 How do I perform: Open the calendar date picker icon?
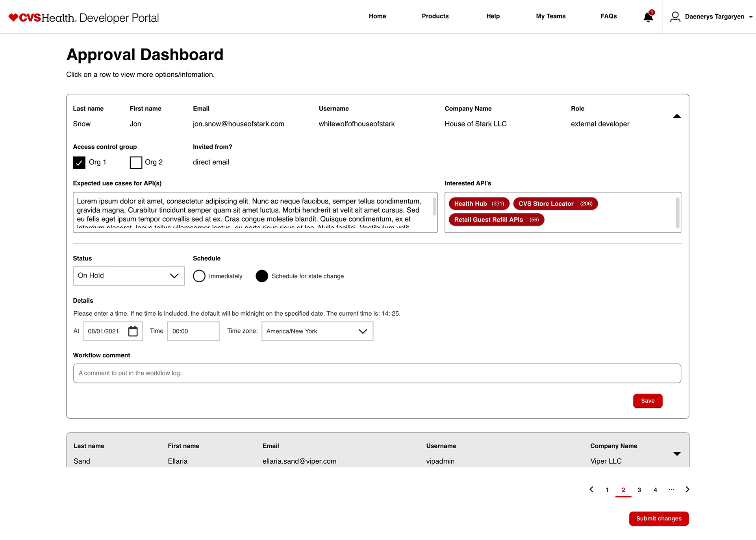pos(133,331)
